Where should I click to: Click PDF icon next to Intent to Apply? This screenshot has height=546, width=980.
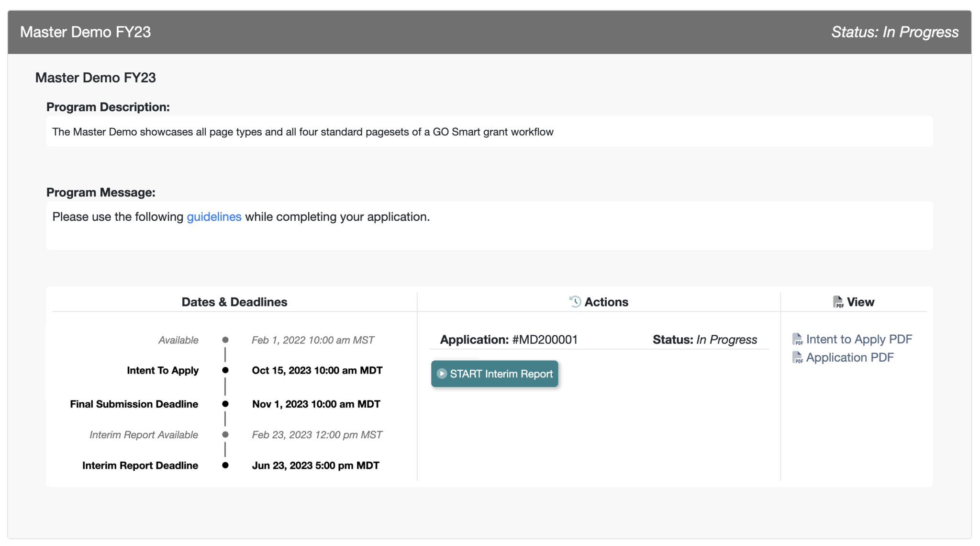pos(797,340)
